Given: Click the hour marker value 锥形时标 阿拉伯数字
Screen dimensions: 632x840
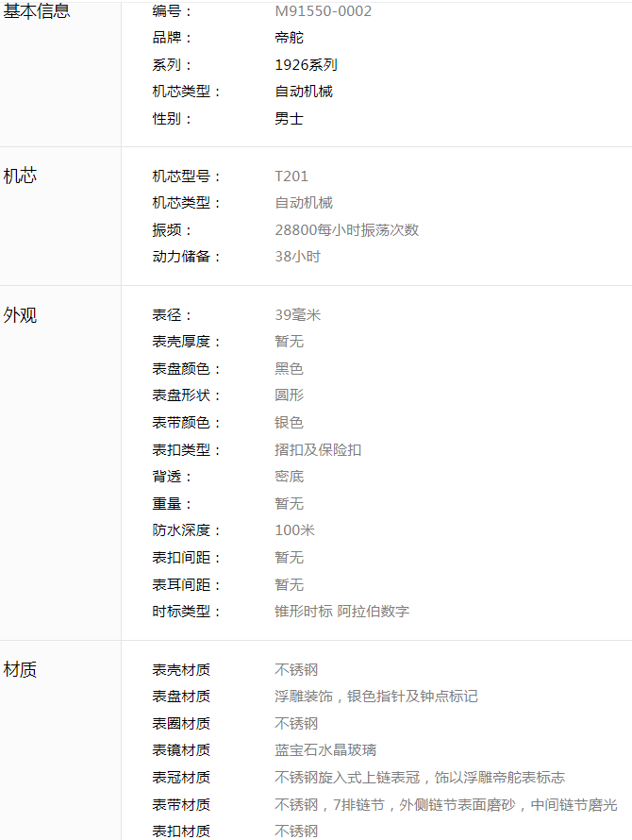Looking at the screenshot, I should click(342, 612).
